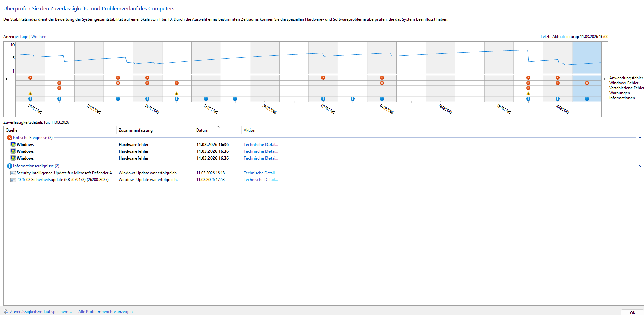Click the Informationen legend label
The height and width of the screenshot is (315, 644).
tap(622, 98)
